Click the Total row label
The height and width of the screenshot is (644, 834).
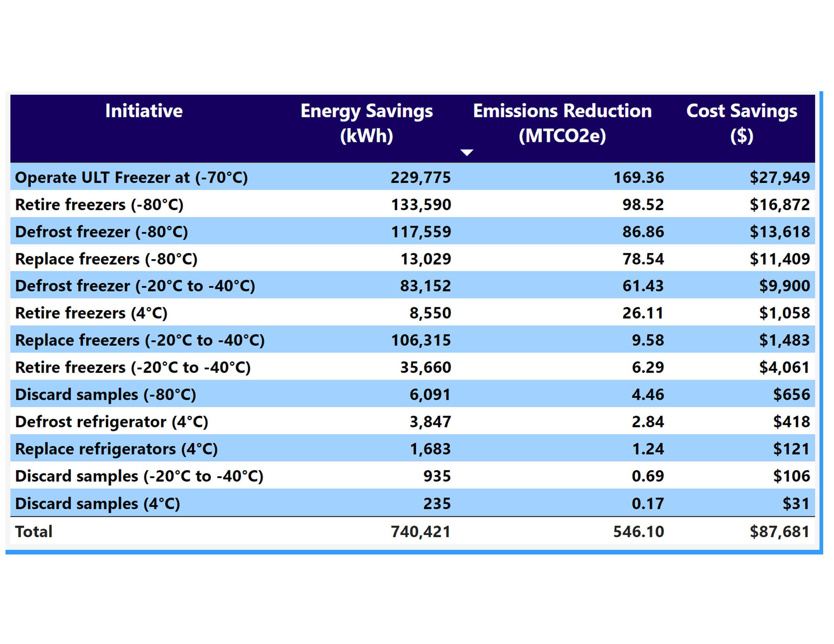pyautogui.click(x=34, y=532)
